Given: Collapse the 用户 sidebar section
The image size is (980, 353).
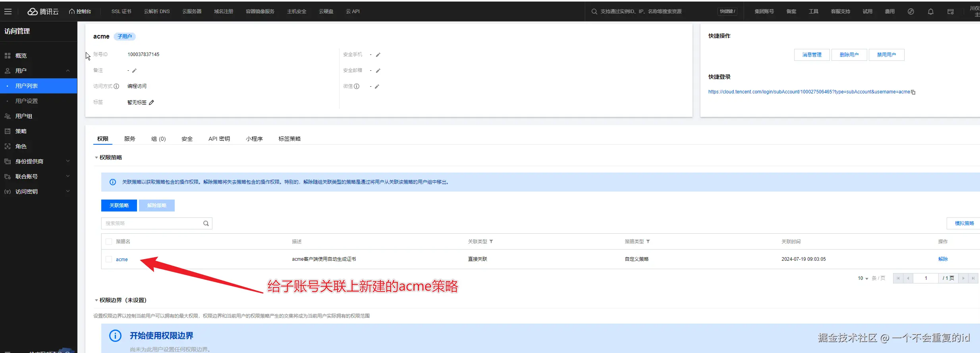Looking at the screenshot, I should pyautogui.click(x=68, y=71).
